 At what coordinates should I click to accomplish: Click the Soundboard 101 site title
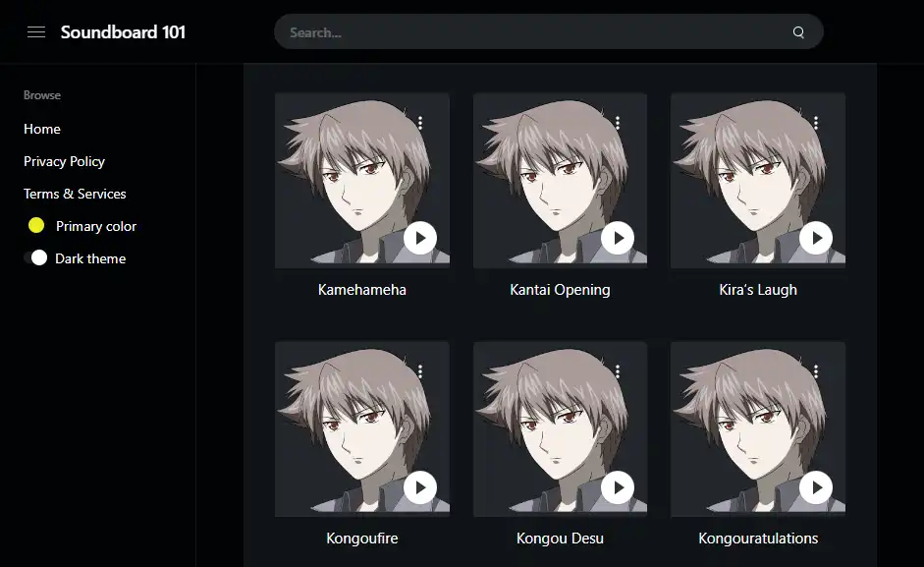click(x=123, y=31)
